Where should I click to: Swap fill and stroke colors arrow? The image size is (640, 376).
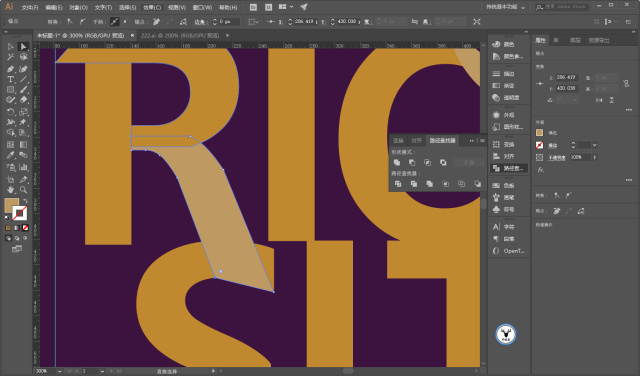pos(25,201)
